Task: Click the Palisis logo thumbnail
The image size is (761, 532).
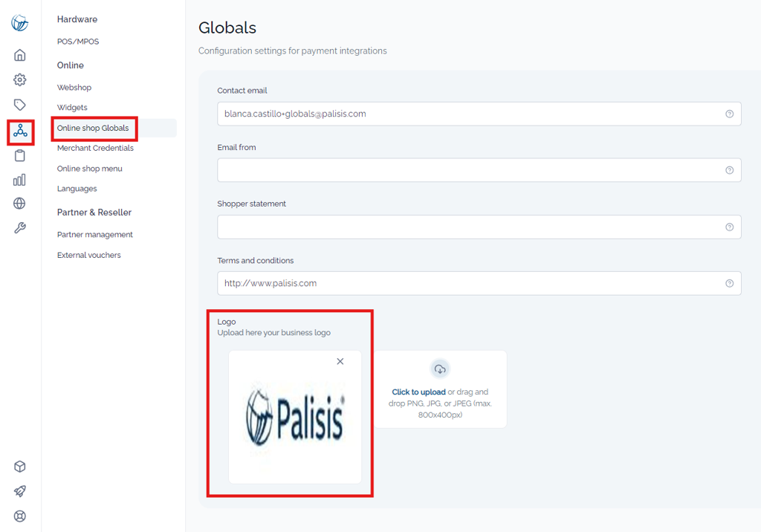Action: [295, 417]
